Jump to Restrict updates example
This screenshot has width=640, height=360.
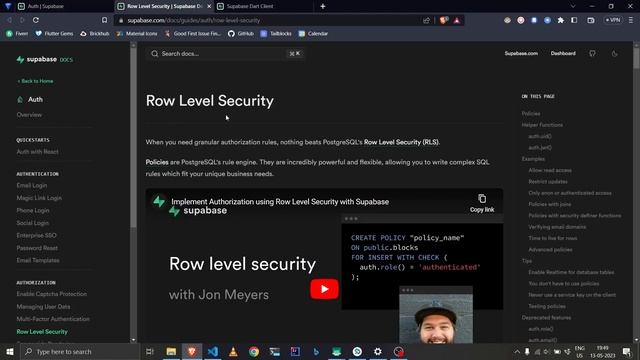tap(548, 182)
